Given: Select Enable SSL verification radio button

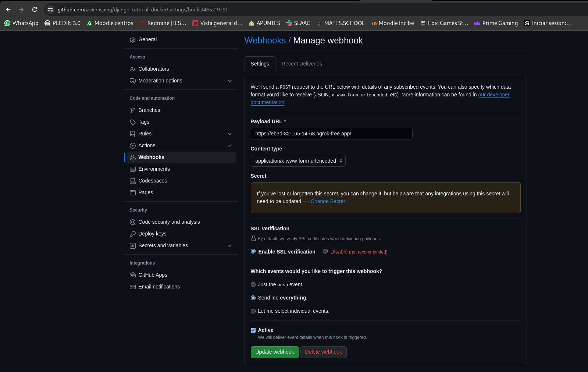Looking at the screenshot, I should click(x=253, y=251).
